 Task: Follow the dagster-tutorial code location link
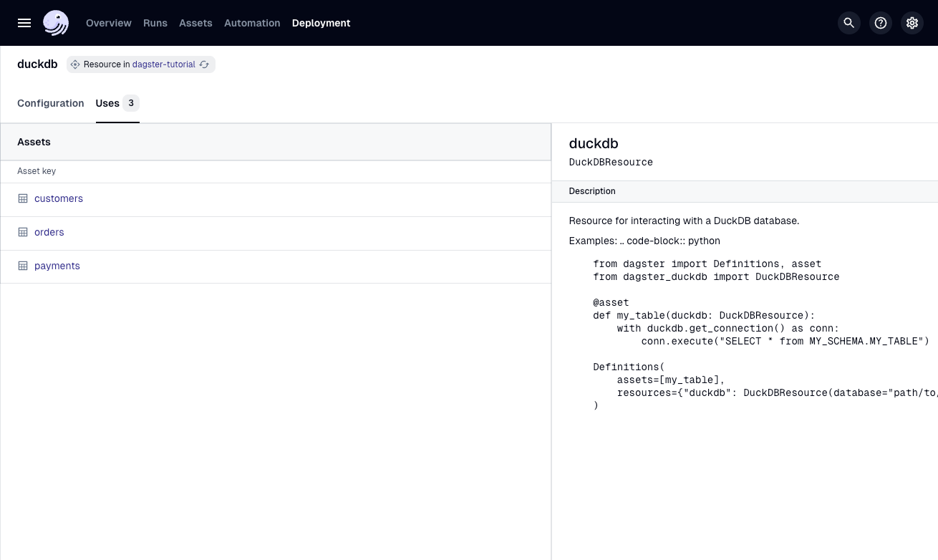tap(164, 64)
